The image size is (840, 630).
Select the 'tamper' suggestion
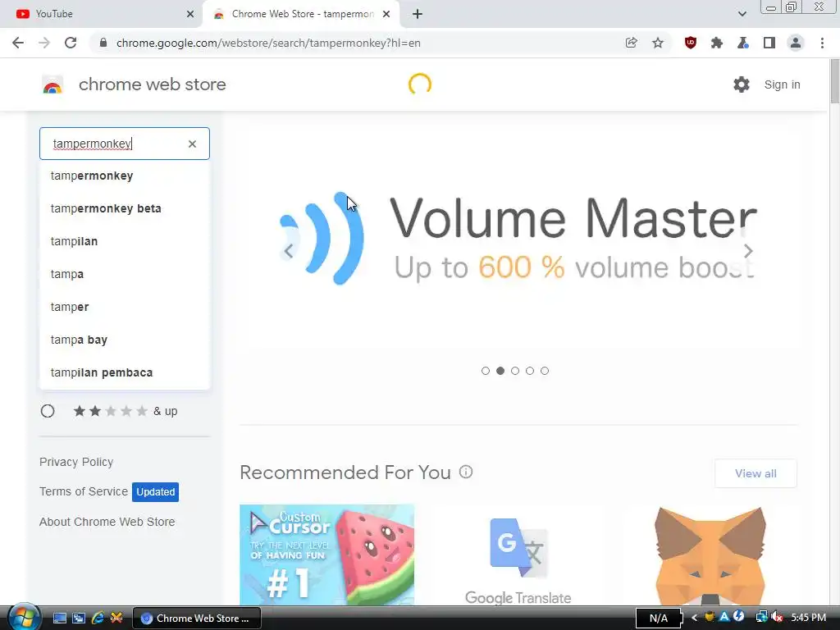point(125,307)
